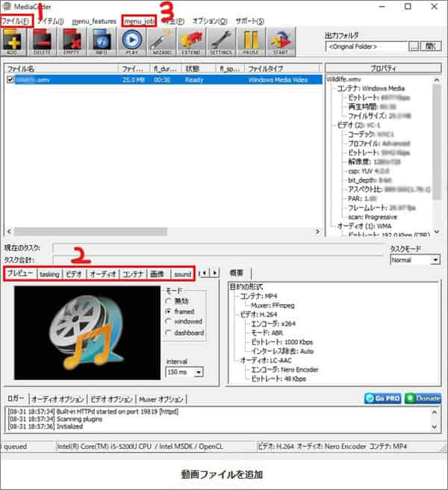This screenshot has height=490, width=448.
Task: Click the output folder browse (...) button
Action: 414,46
